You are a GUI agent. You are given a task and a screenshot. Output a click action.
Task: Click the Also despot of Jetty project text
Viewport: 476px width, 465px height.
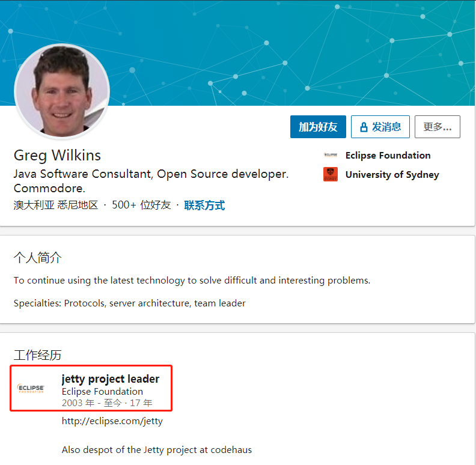157,449
